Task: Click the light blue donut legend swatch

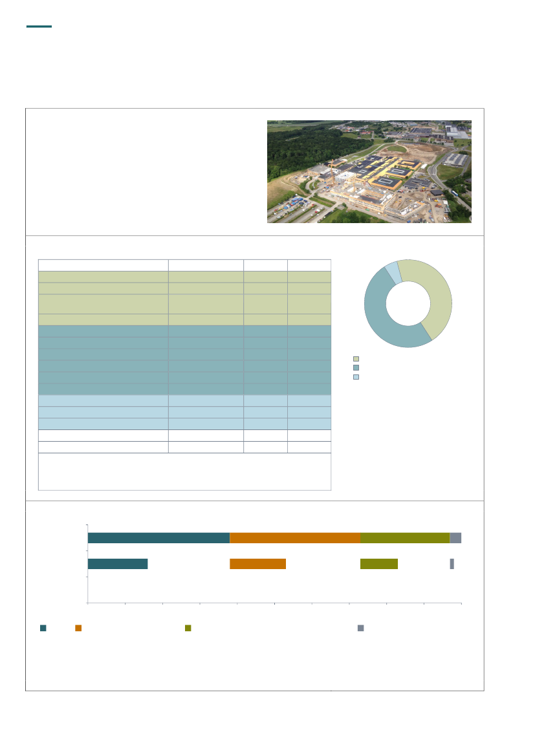Action: [356, 376]
